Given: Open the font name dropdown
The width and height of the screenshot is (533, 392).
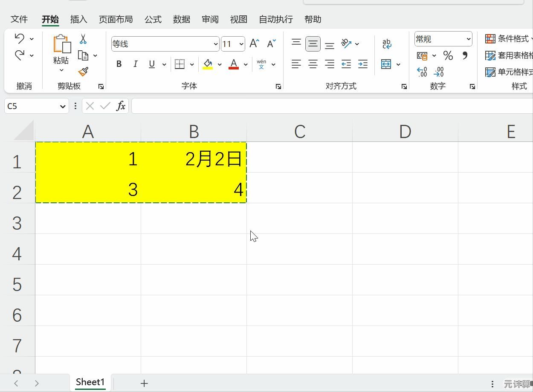Looking at the screenshot, I should pos(215,44).
